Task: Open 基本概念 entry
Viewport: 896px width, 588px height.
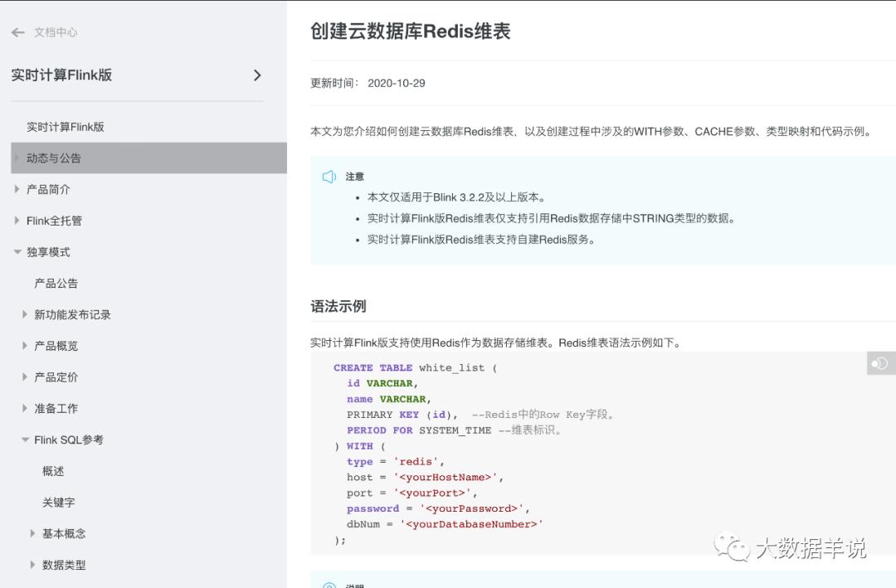Action: point(64,534)
